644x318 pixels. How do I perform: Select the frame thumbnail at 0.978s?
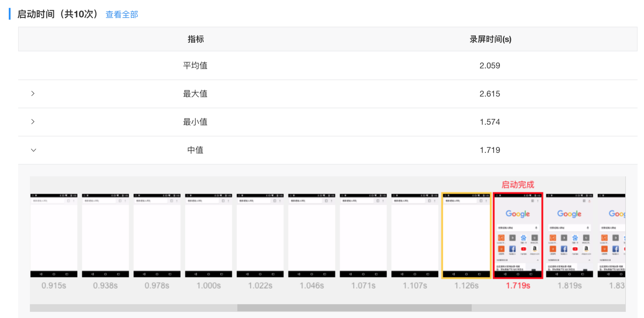click(x=157, y=235)
